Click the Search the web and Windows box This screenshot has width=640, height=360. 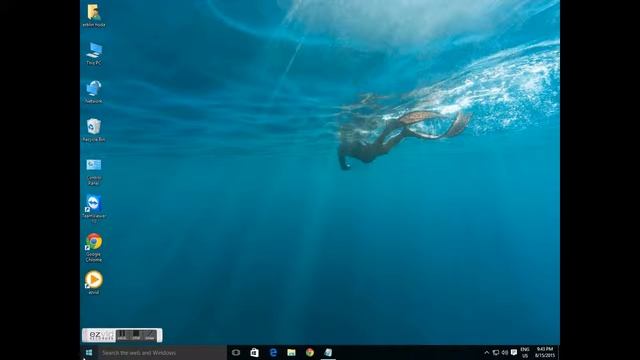(x=162, y=353)
